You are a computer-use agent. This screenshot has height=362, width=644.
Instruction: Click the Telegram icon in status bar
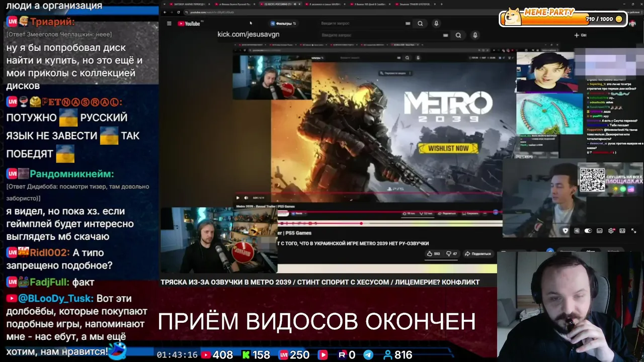[x=368, y=355]
